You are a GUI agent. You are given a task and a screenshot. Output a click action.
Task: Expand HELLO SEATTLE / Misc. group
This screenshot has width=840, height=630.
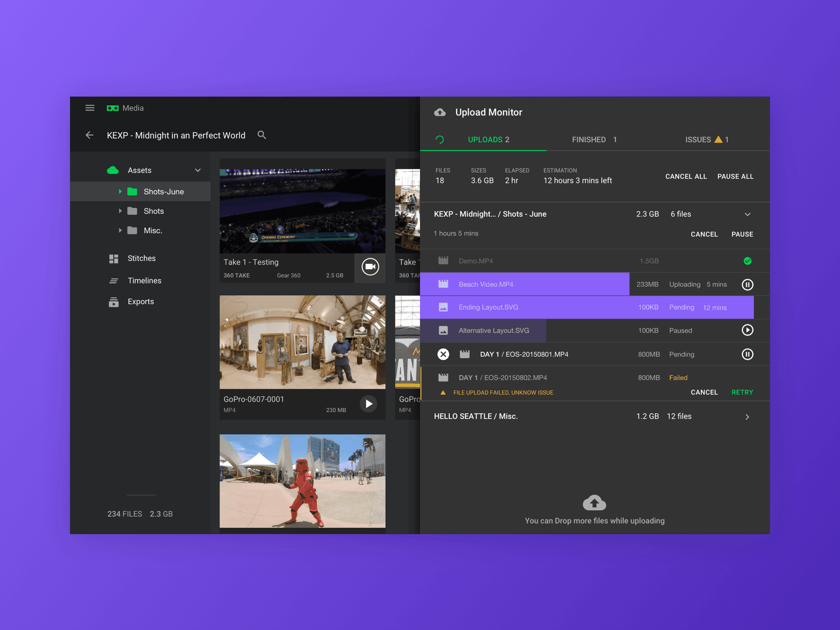(747, 417)
